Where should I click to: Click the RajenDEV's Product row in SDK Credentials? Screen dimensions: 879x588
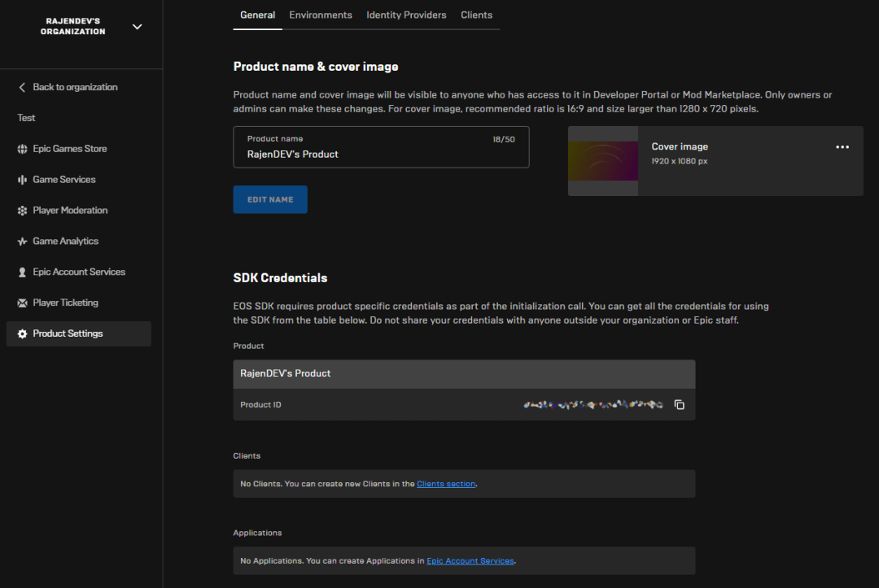(x=464, y=374)
